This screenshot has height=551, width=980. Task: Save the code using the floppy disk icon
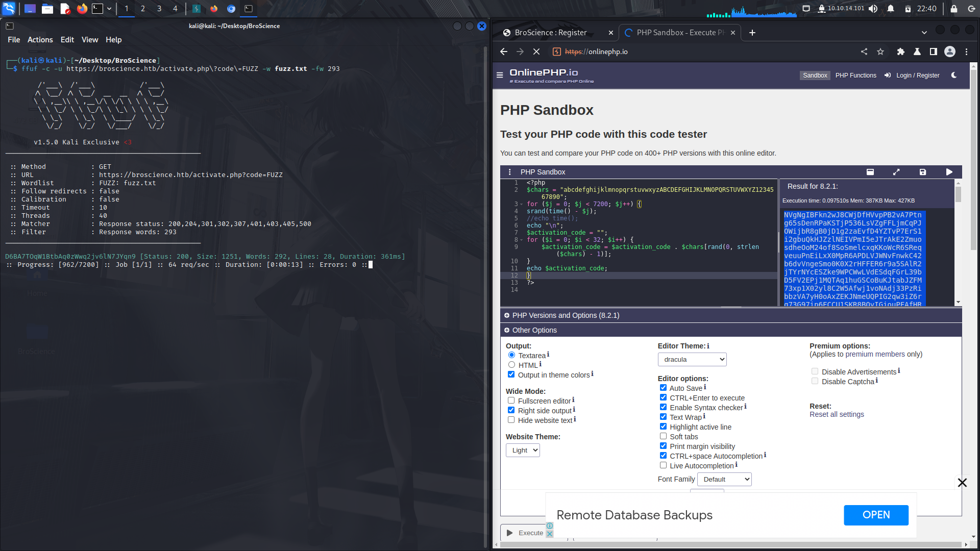922,172
